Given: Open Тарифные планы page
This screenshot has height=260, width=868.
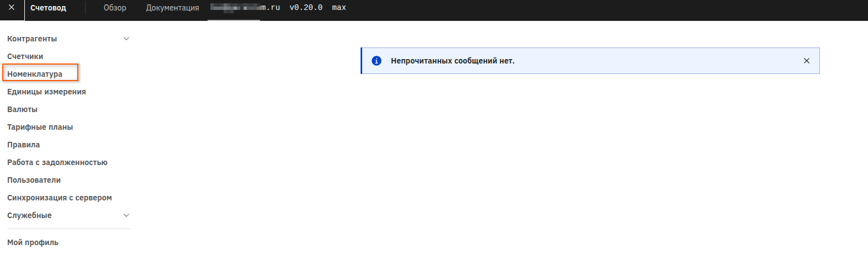Looking at the screenshot, I should point(40,127).
